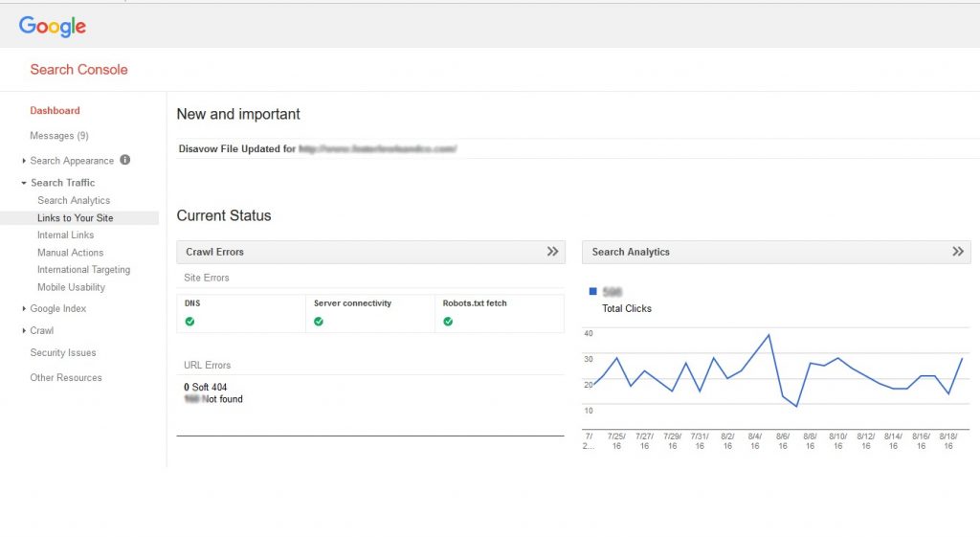980x537 pixels.
Task: Open Other Resources page
Action: pos(66,377)
